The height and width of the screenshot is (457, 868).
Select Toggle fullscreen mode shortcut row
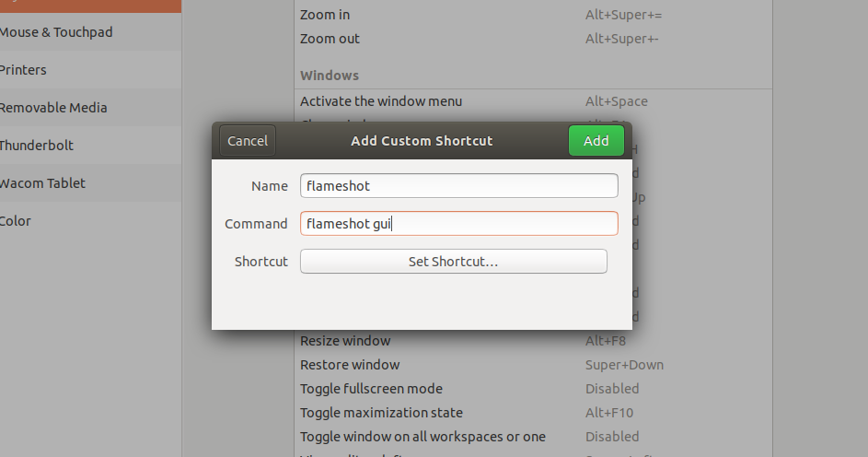[533, 388]
